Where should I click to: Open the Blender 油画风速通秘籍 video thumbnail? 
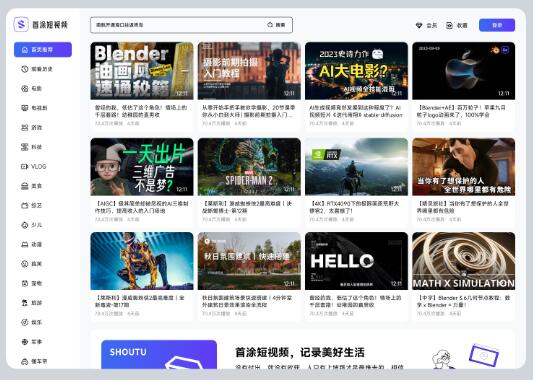(x=142, y=71)
